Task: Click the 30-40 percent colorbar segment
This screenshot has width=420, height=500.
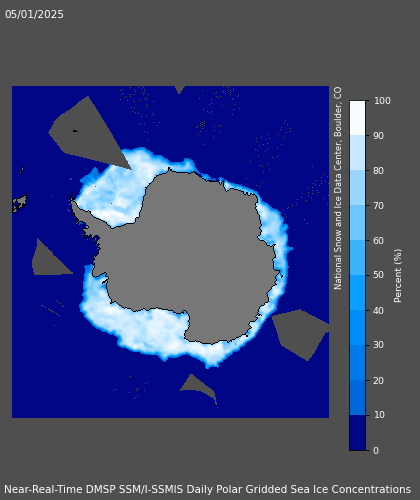Action: (357, 328)
